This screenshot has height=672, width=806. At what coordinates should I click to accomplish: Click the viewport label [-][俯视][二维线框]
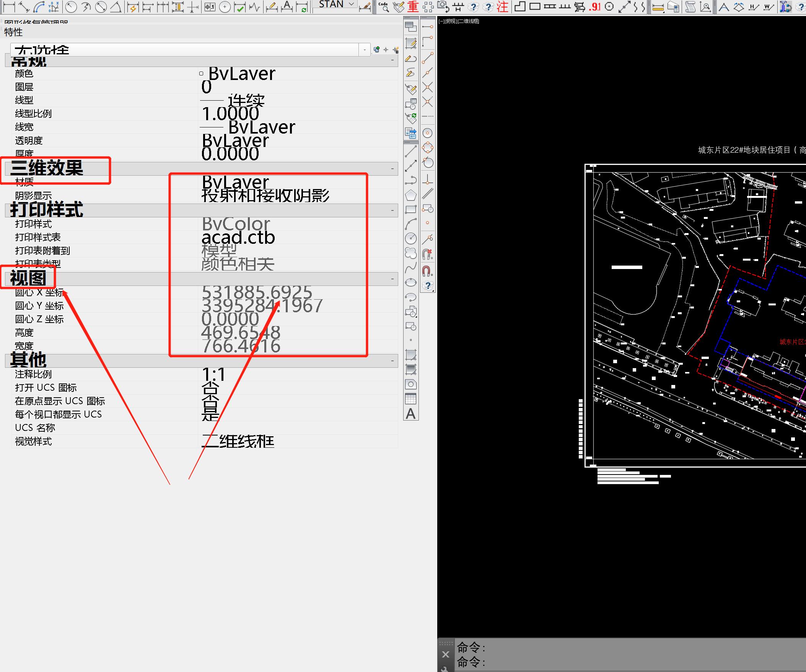pos(459,21)
